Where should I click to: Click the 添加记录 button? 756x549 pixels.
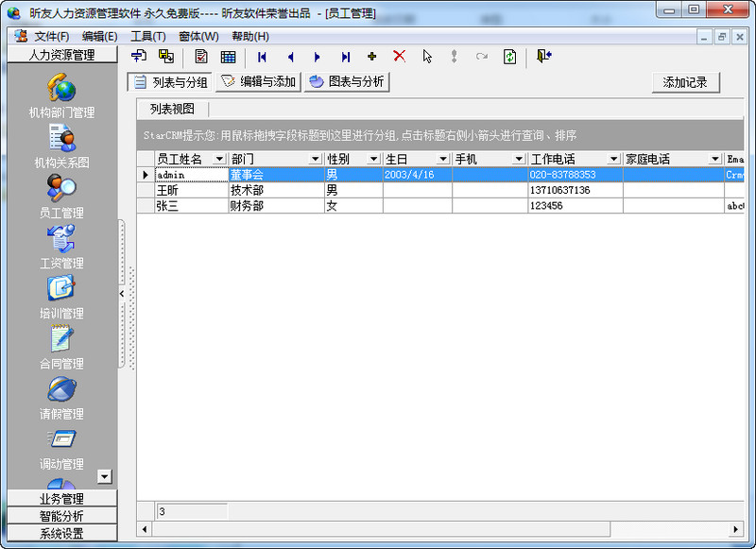click(685, 82)
